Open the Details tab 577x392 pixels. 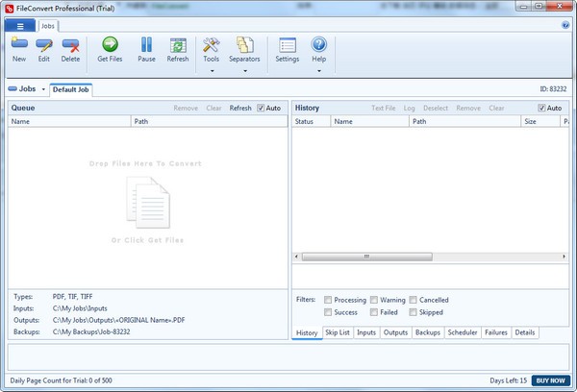(x=525, y=332)
